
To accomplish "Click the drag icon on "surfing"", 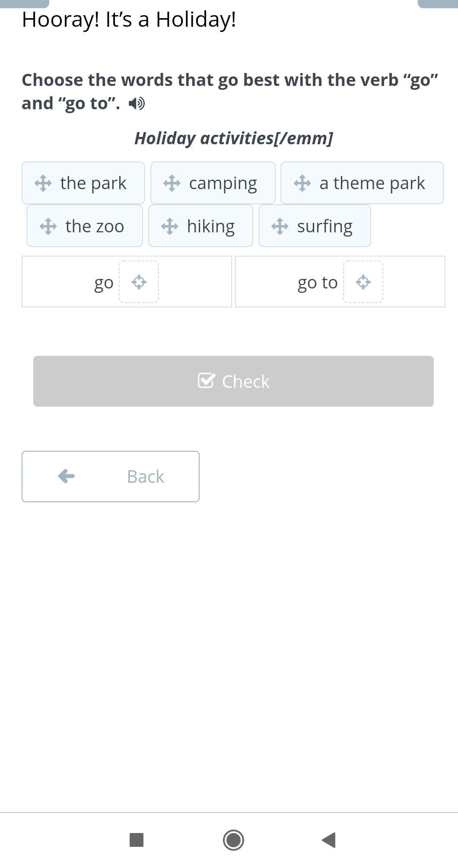I will pos(280,226).
